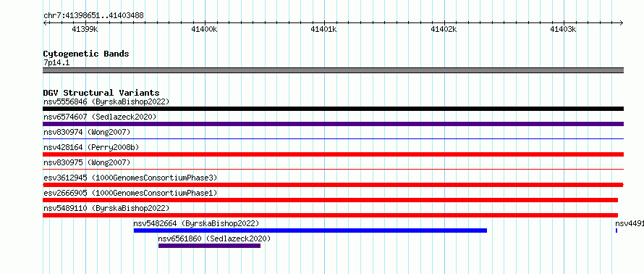
Task: Click the purple nsv6574607 variant bar
Action: click(333, 124)
